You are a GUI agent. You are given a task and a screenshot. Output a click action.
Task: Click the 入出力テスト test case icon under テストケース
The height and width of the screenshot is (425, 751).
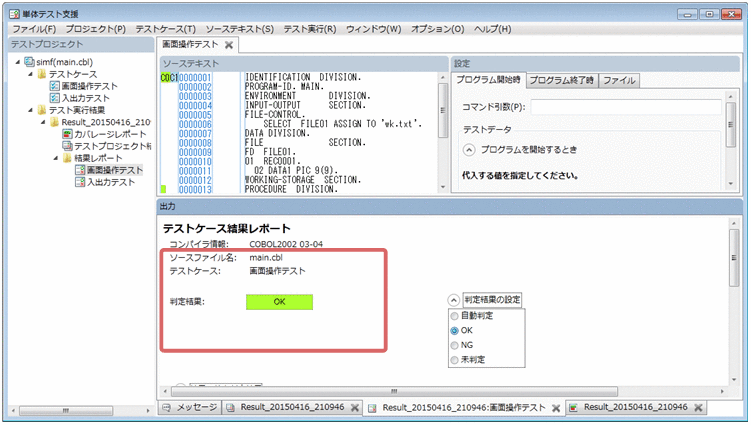(55, 98)
